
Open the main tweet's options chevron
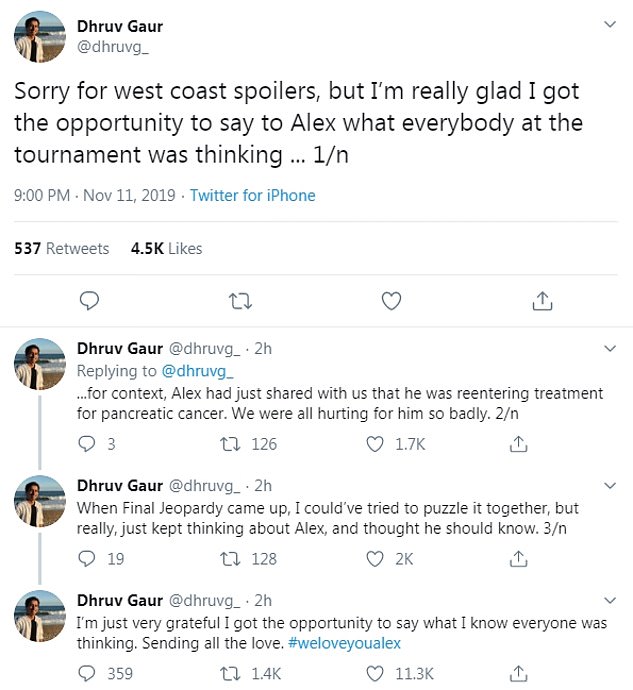click(x=609, y=23)
